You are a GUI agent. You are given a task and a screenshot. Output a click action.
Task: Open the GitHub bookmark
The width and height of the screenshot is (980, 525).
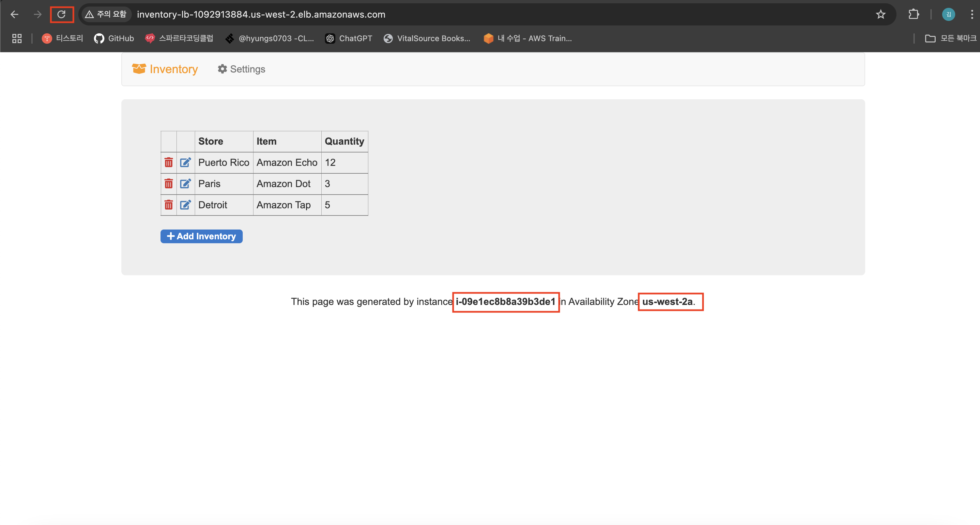114,39
